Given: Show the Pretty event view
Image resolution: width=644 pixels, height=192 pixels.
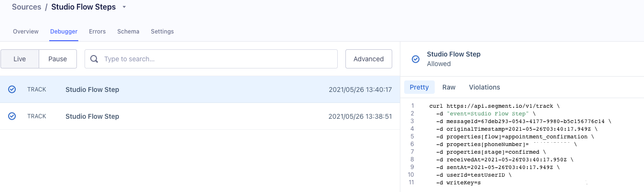Looking at the screenshot, I should coord(419,87).
